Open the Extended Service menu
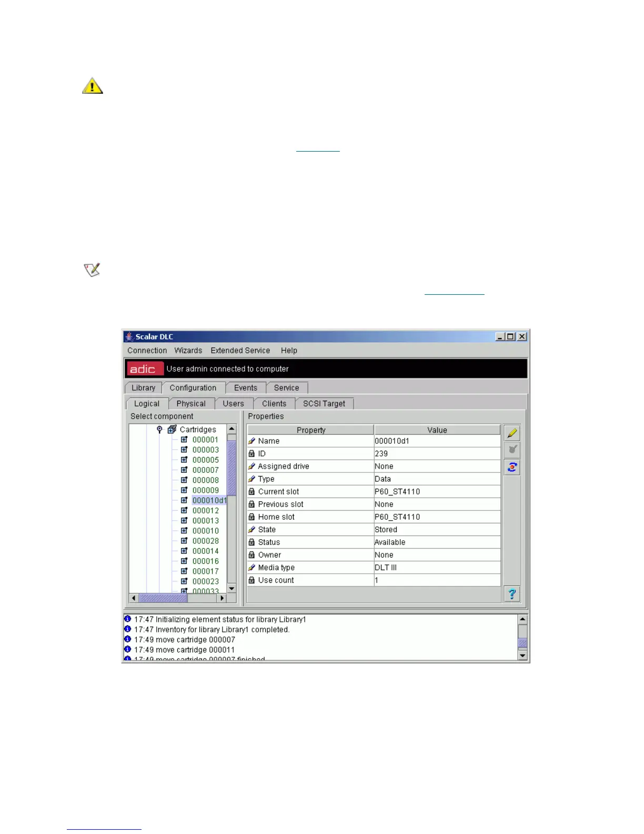 pyautogui.click(x=240, y=351)
